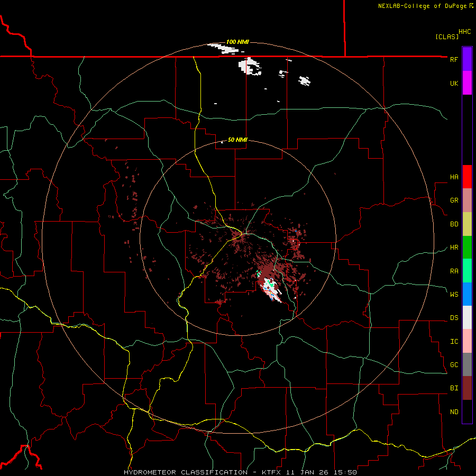Click the 100 NMI range ring label
This screenshot has height=476, width=476.
(x=237, y=42)
